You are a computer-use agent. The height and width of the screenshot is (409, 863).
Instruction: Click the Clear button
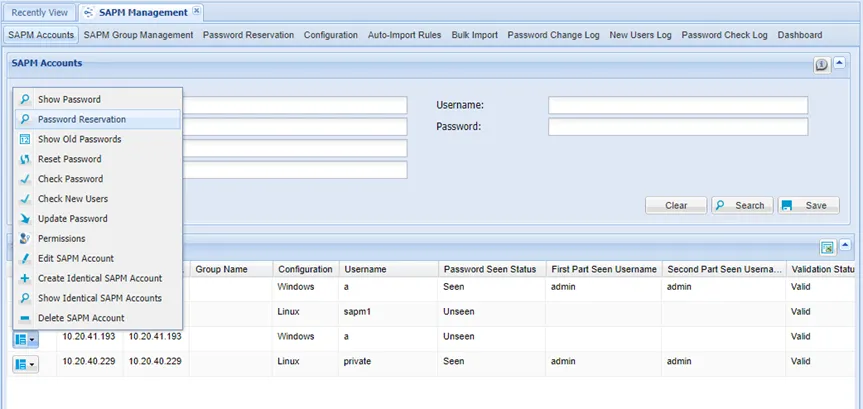click(676, 205)
